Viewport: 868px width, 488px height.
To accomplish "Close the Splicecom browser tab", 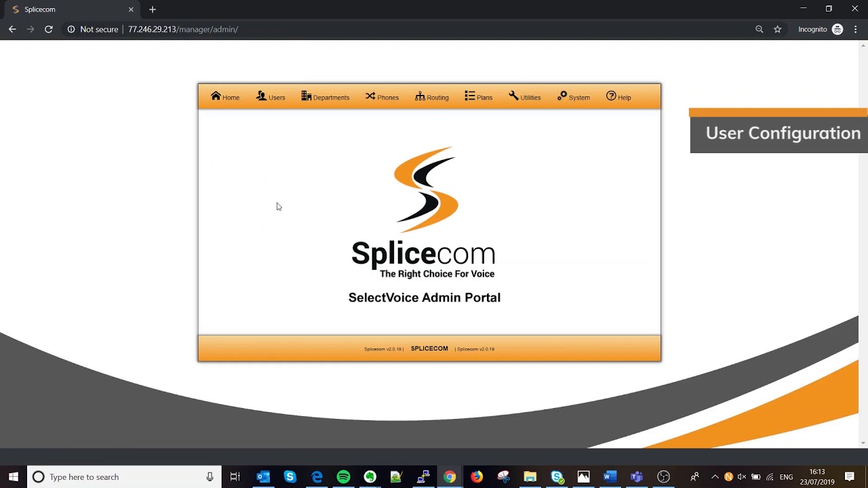I will pyautogui.click(x=131, y=9).
